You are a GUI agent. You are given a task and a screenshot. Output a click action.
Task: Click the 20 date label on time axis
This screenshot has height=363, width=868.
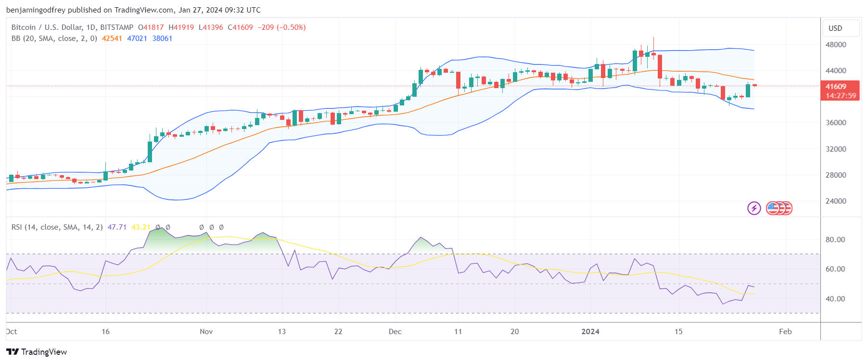tap(515, 332)
